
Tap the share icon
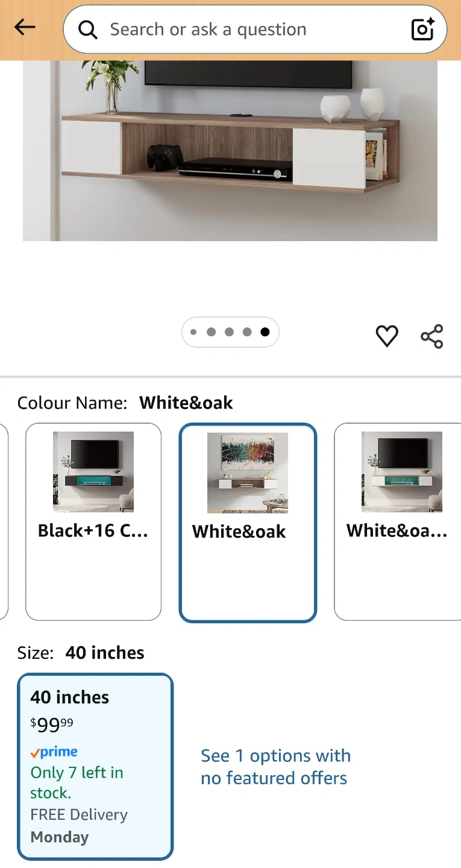pyautogui.click(x=432, y=336)
